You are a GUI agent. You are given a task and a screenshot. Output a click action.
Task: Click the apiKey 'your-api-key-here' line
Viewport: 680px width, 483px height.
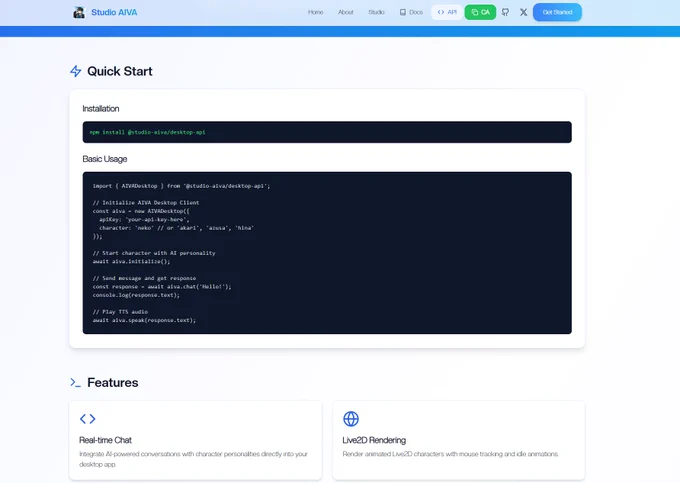click(x=144, y=219)
